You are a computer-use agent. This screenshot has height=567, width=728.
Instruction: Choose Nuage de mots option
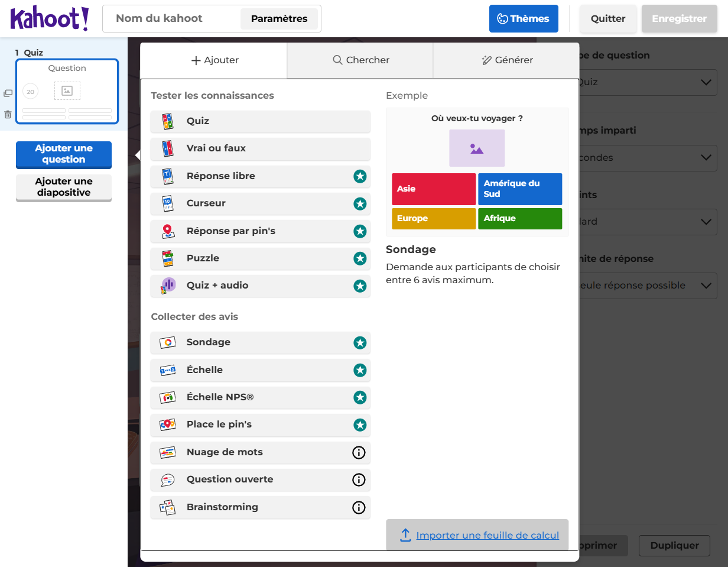click(261, 452)
